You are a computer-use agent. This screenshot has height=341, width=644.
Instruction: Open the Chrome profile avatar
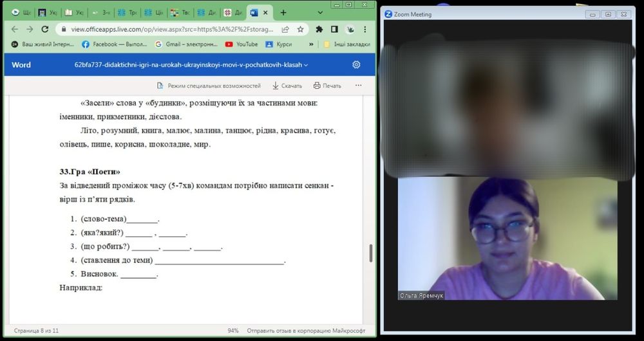350,29
